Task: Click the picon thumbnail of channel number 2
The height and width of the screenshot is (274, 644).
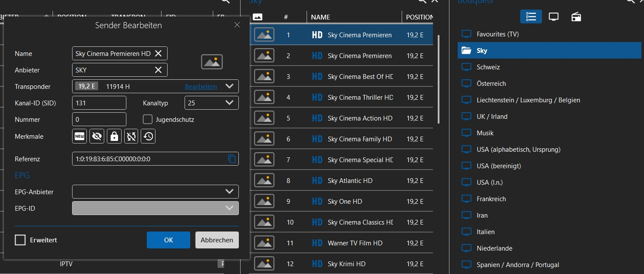Action: coord(264,56)
